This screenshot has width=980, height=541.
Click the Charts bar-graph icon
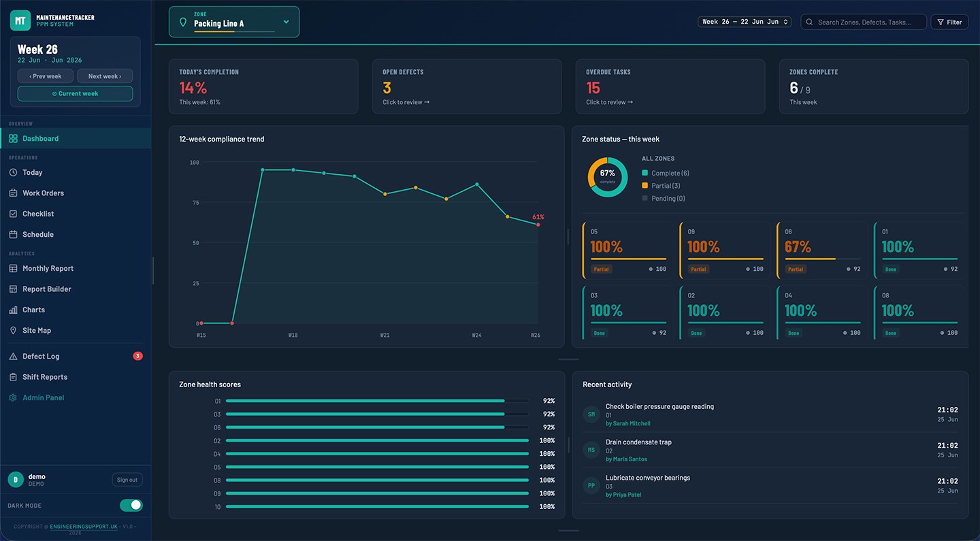13,310
